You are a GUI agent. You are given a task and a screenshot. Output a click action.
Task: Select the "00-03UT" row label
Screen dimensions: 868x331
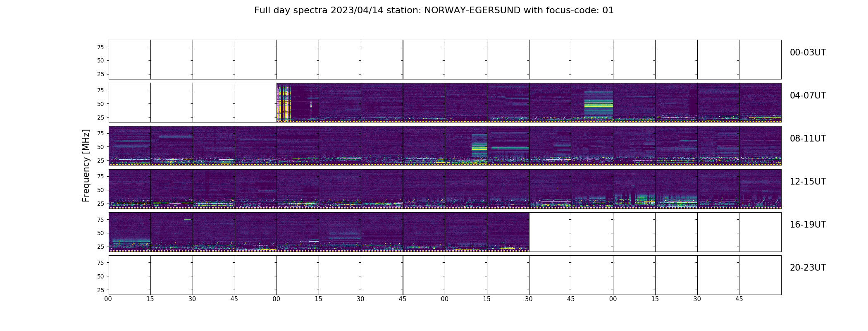(808, 53)
